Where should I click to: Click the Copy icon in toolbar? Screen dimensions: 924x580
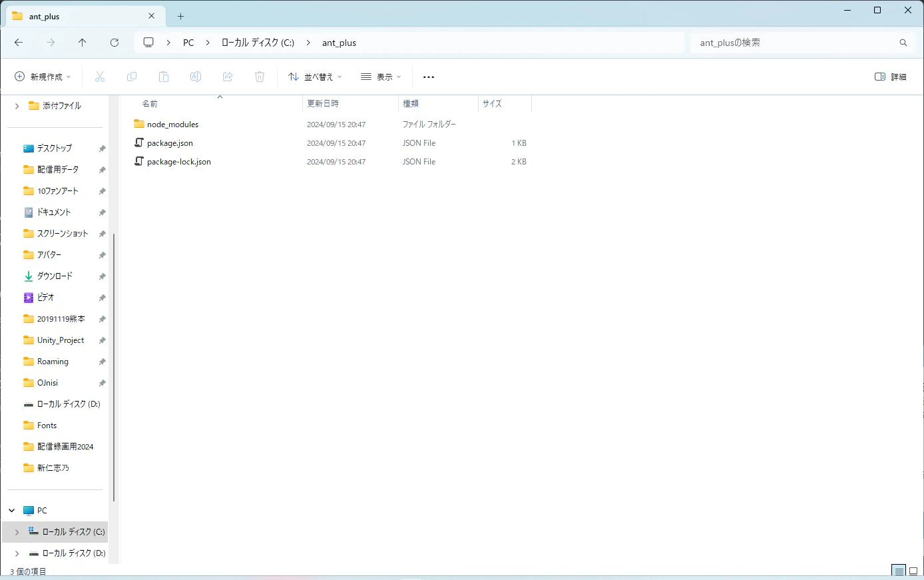point(132,77)
